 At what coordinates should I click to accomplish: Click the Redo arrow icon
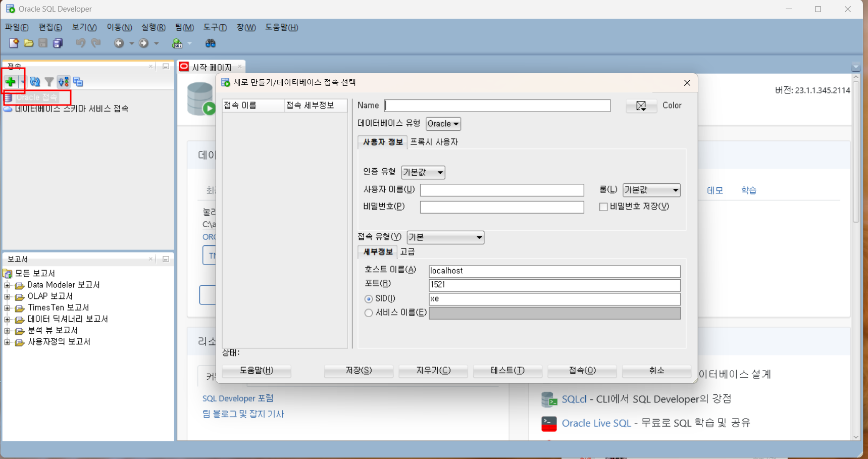(96, 43)
